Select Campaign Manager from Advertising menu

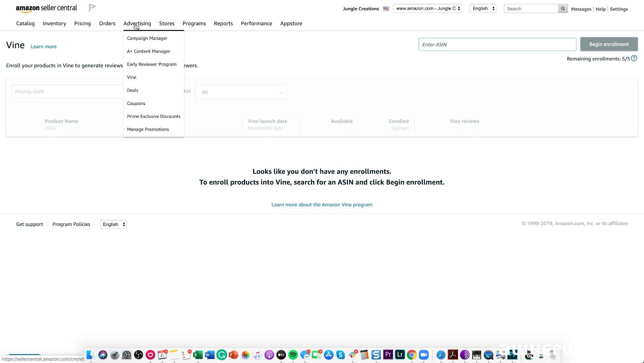click(147, 38)
